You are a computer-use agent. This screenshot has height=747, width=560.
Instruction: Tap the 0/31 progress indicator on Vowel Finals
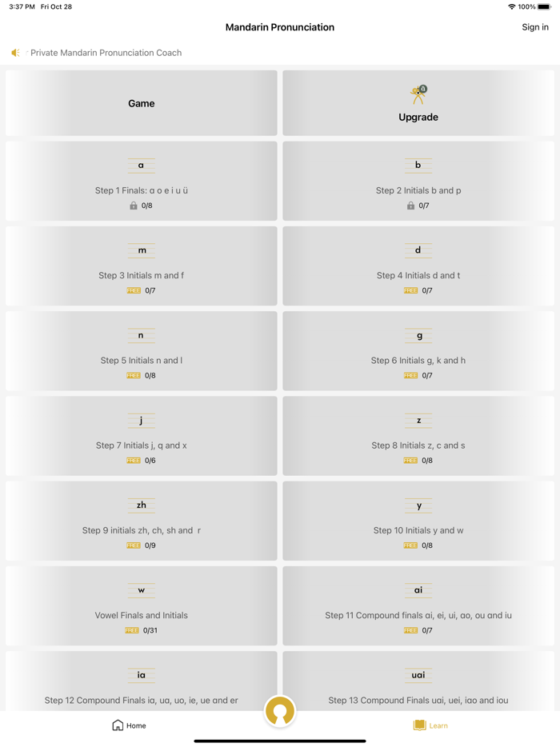(149, 629)
